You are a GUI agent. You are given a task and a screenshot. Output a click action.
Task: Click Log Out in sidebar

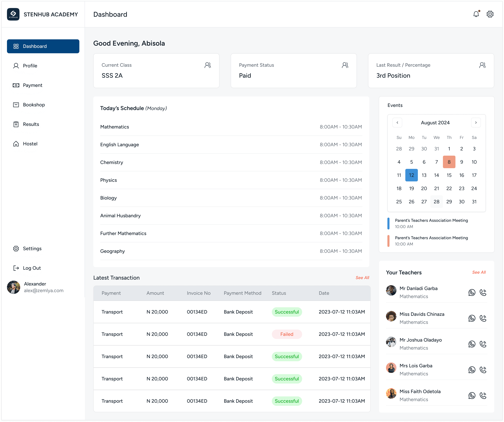[32, 268]
